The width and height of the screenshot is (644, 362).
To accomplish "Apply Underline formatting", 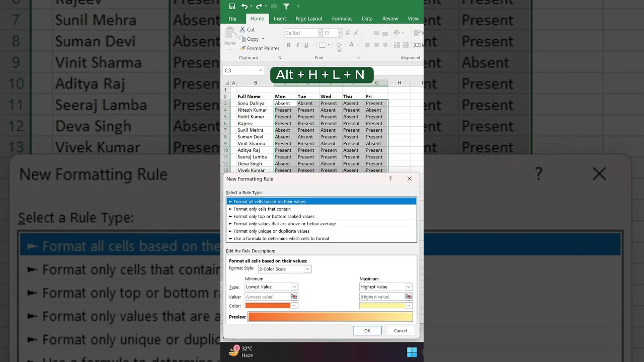I will pyautogui.click(x=306, y=45).
